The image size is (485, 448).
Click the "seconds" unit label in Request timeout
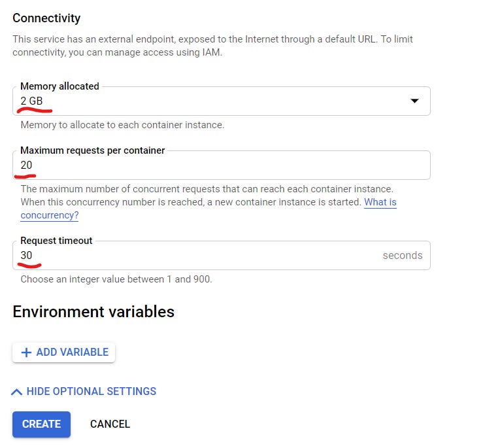(x=402, y=256)
